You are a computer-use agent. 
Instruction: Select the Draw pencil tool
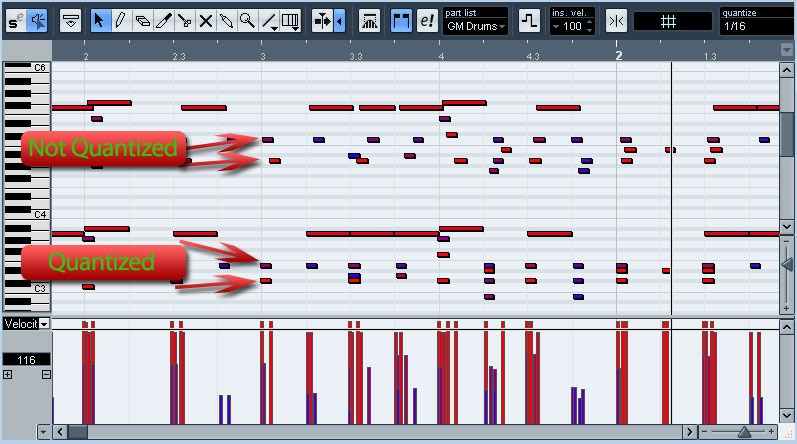(121, 21)
